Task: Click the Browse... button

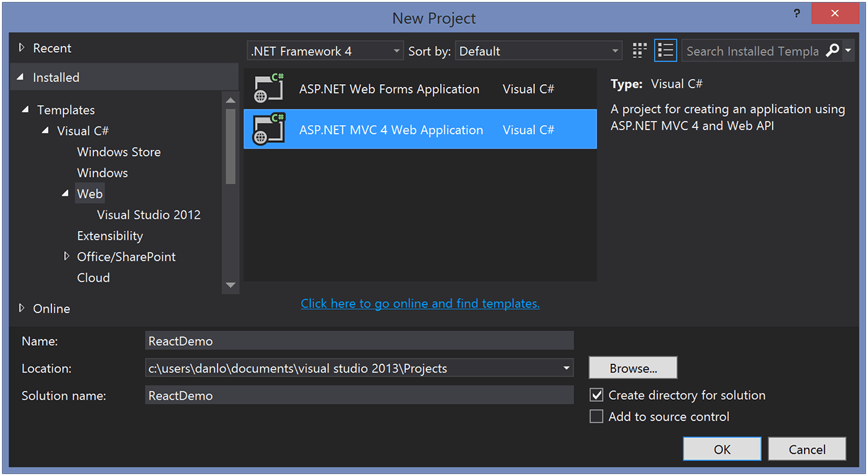Action: [632, 368]
